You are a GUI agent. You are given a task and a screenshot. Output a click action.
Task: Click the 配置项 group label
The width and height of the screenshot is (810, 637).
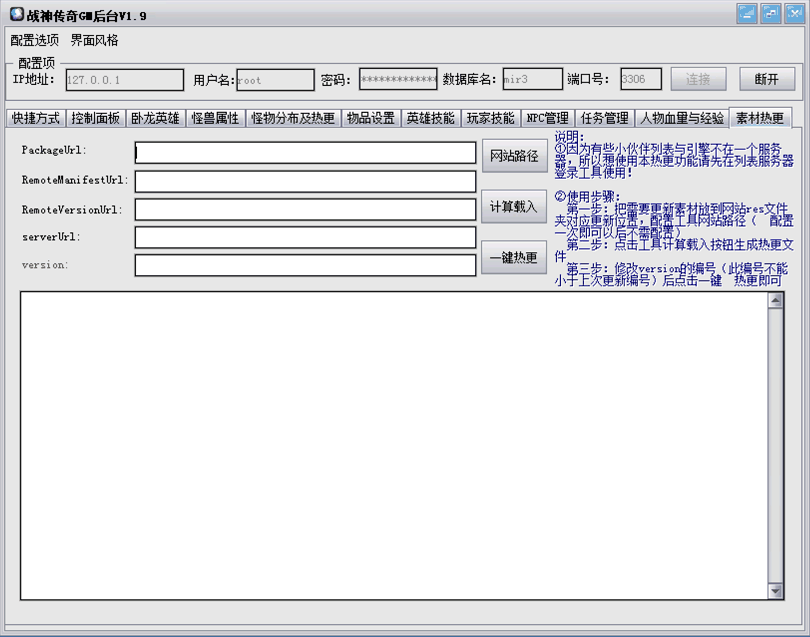click(36, 63)
